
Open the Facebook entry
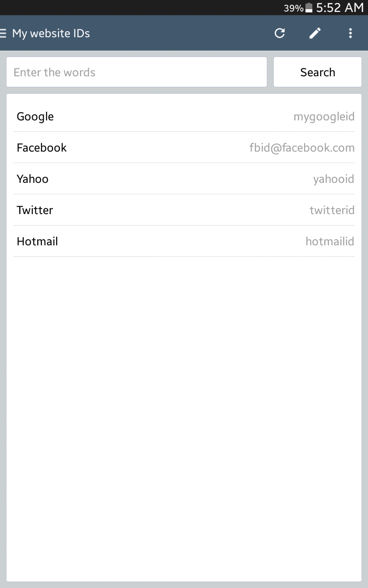click(42, 148)
